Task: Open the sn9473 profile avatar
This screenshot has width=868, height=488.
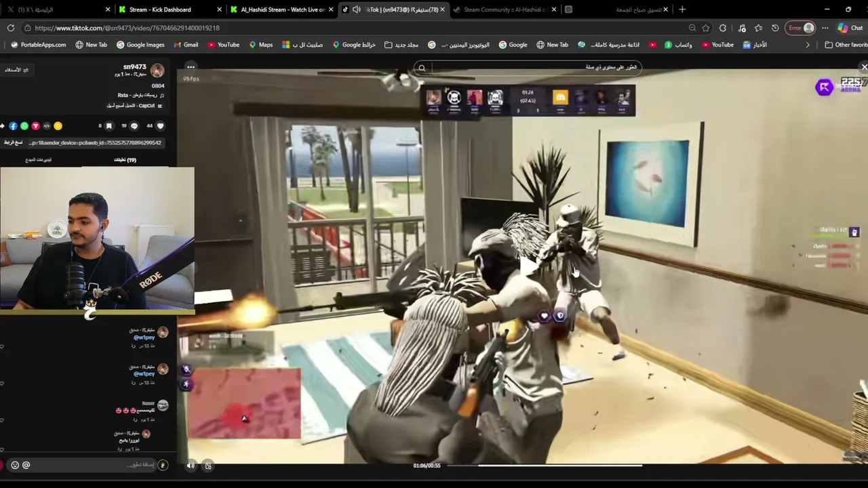Action: tap(157, 70)
